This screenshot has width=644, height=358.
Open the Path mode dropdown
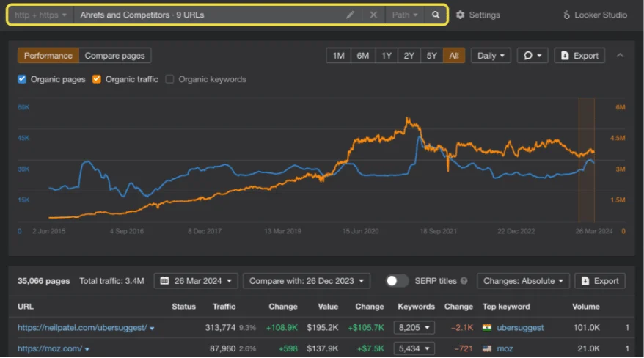point(405,15)
